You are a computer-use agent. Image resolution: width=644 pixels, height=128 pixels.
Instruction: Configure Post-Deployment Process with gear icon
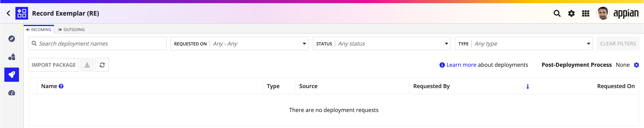tap(636, 65)
